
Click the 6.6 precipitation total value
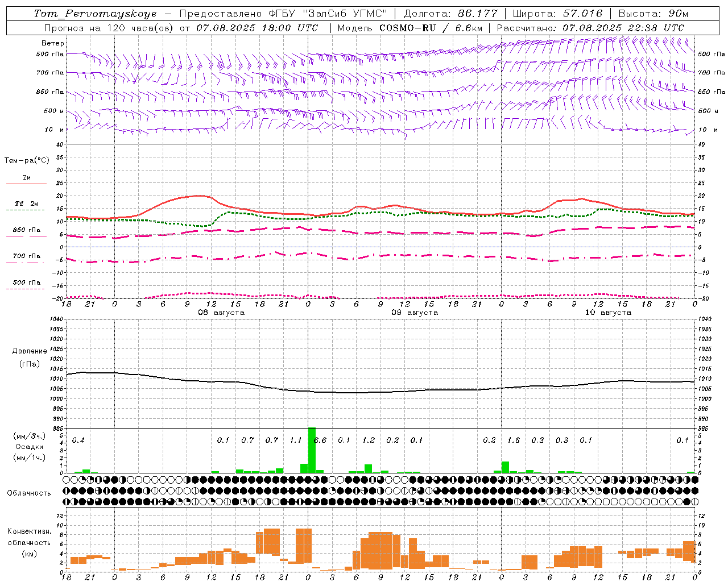(320, 440)
